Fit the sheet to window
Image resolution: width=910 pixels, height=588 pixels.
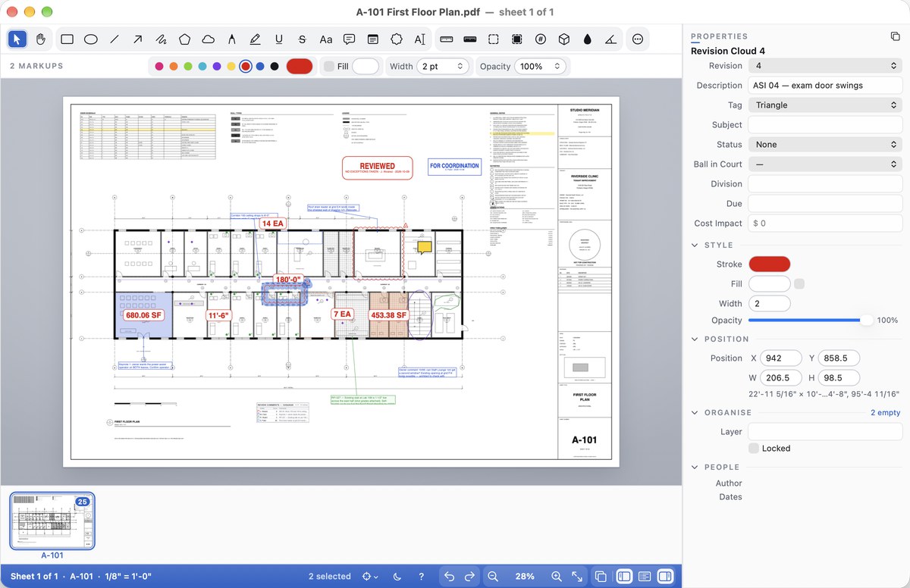[x=577, y=577]
